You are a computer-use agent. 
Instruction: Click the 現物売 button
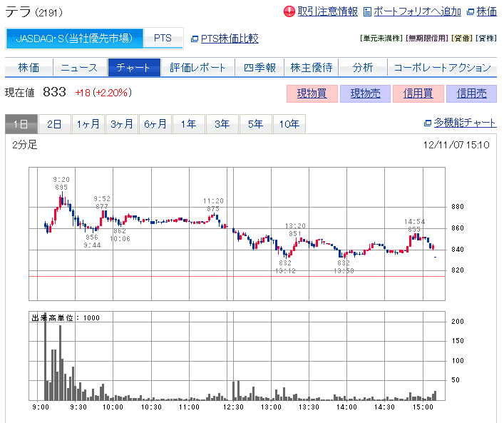(x=365, y=93)
